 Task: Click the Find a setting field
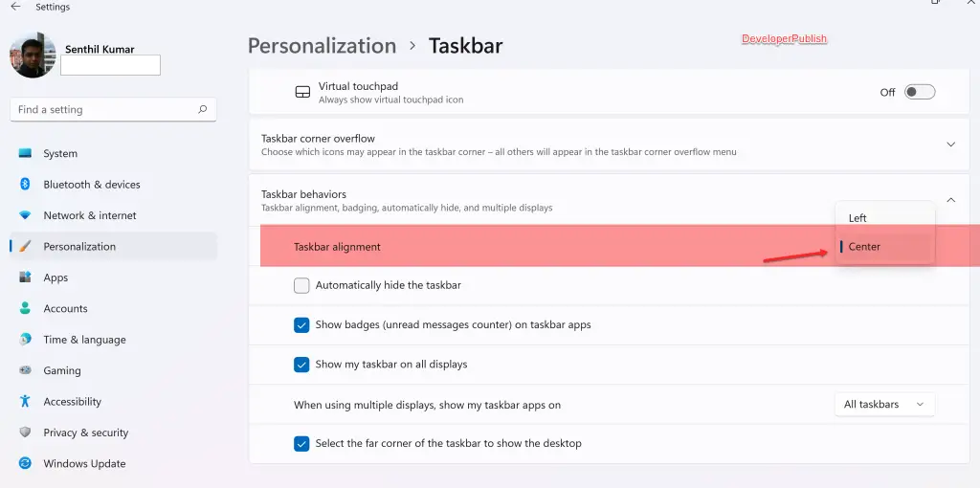(113, 109)
